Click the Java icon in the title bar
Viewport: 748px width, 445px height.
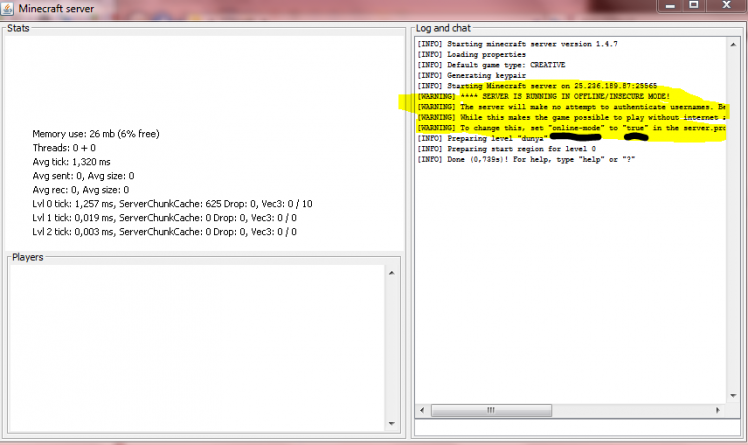pos(7,9)
